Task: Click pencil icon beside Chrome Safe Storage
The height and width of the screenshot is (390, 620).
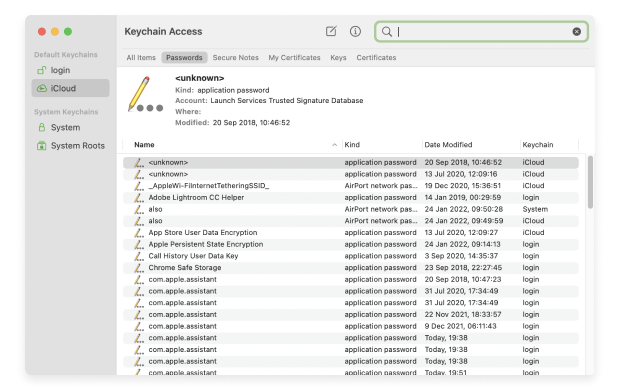Action: click(x=139, y=268)
